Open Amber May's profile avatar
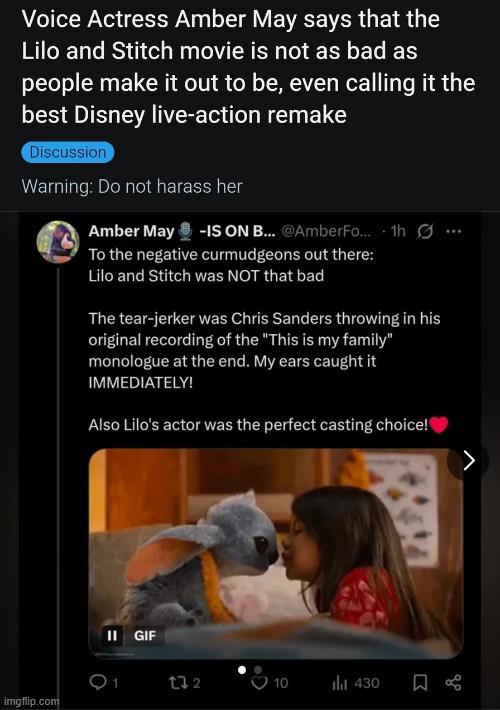The height and width of the screenshot is (710, 500). point(58,242)
